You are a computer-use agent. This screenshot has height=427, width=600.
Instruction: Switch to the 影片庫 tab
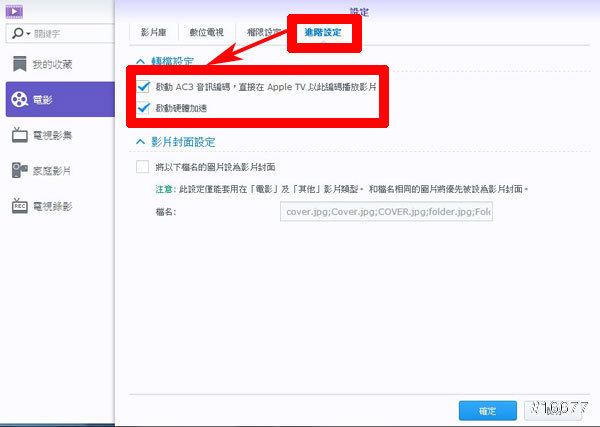pyautogui.click(x=155, y=33)
